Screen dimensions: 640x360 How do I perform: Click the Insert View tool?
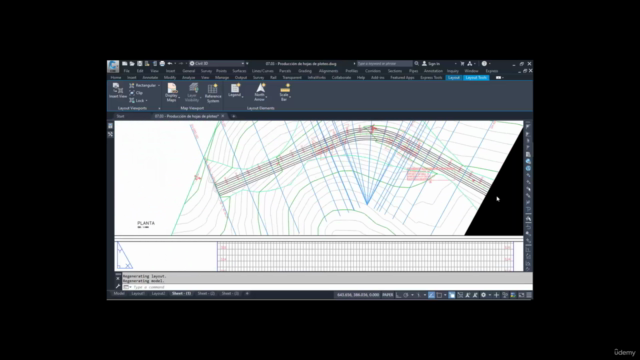[x=118, y=91]
